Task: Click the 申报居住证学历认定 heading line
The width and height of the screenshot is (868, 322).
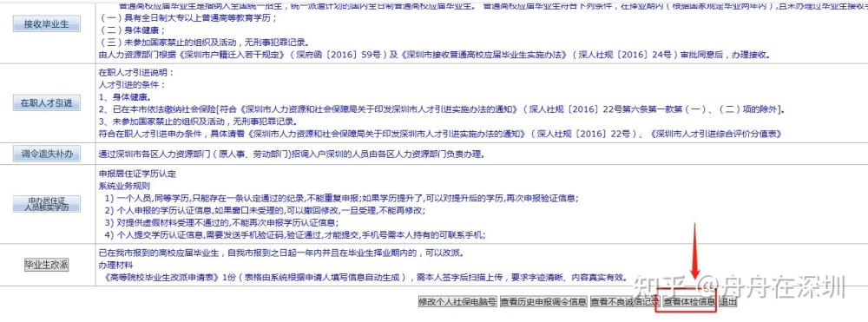Action: (137, 174)
